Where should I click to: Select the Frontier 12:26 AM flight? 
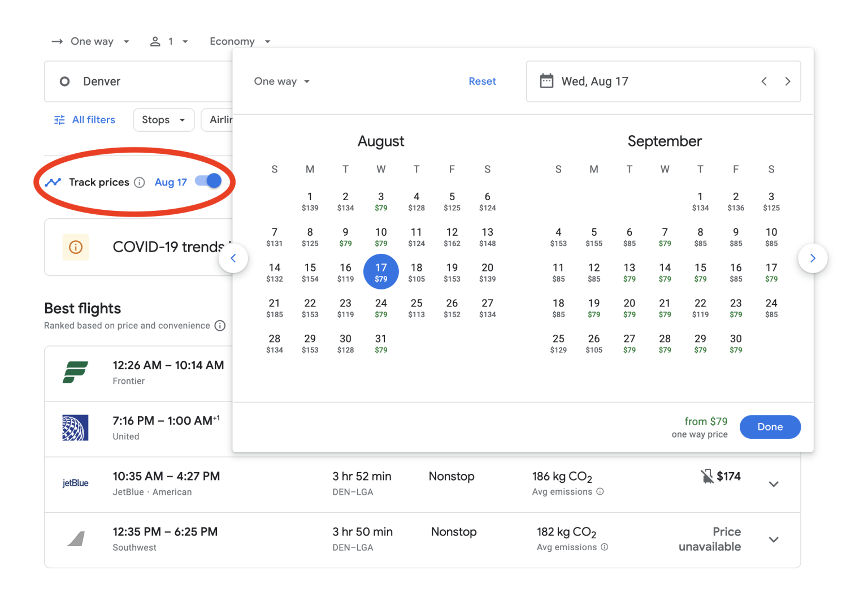(x=138, y=374)
